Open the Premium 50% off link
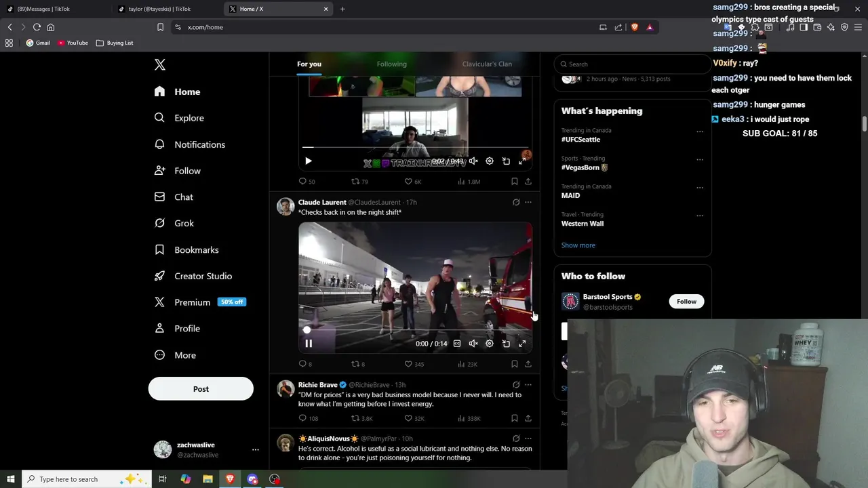This screenshot has width=868, height=488. pyautogui.click(x=200, y=302)
